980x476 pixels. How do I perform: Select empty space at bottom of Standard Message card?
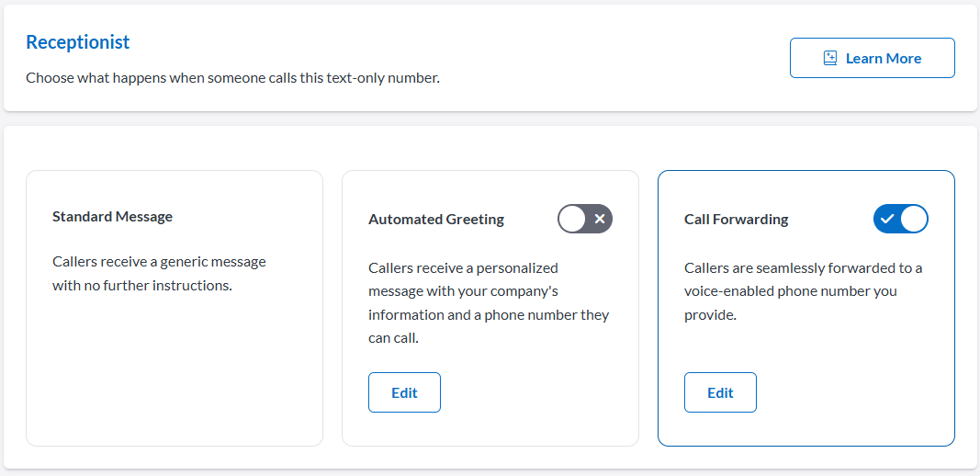(175, 386)
